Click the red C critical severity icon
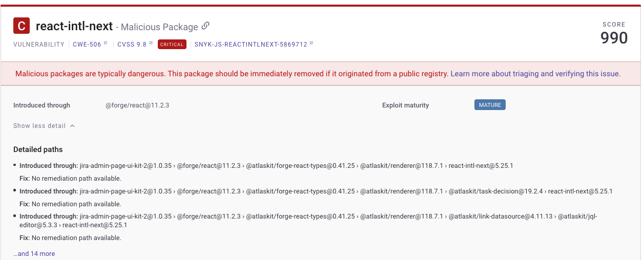Viewport: 644px width, 260px height. pyautogui.click(x=22, y=26)
